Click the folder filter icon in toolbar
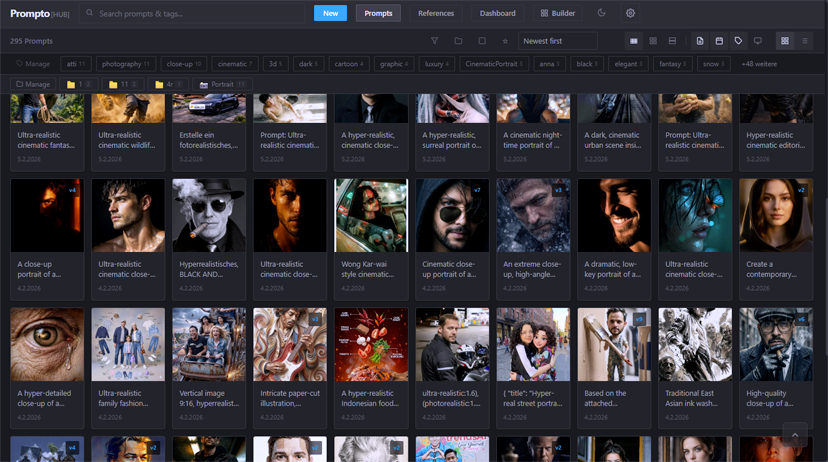 [458, 41]
